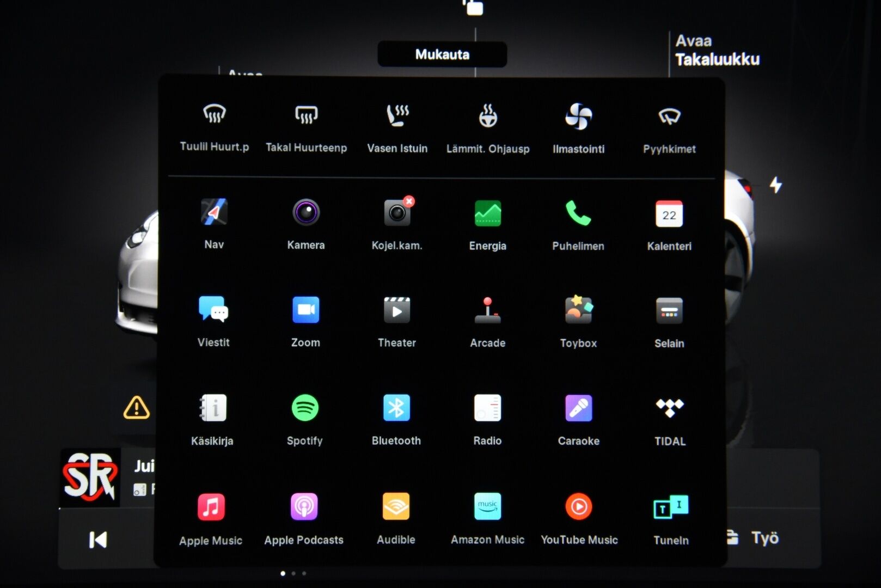Image resolution: width=881 pixels, height=588 pixels.
Task: Open the Theater app
Action: tap(397, 322)
